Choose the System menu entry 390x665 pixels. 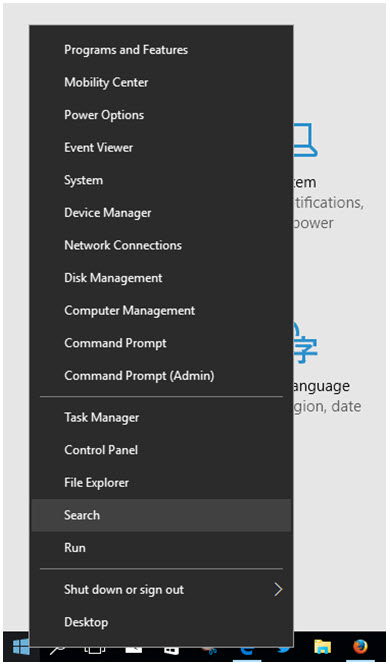[161, 180]
